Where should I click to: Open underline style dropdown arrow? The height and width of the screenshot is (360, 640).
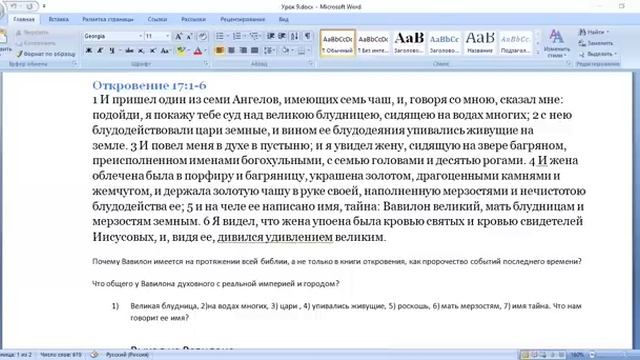click(119, 51)
